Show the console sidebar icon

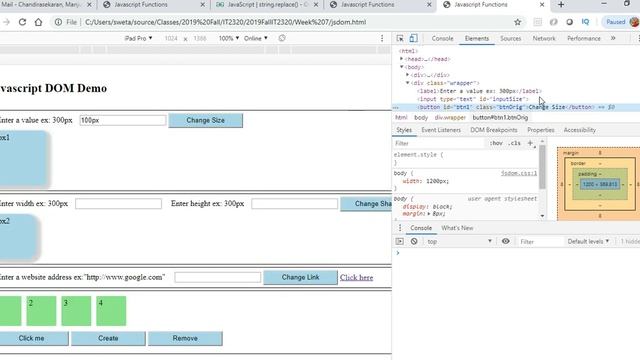400,241
